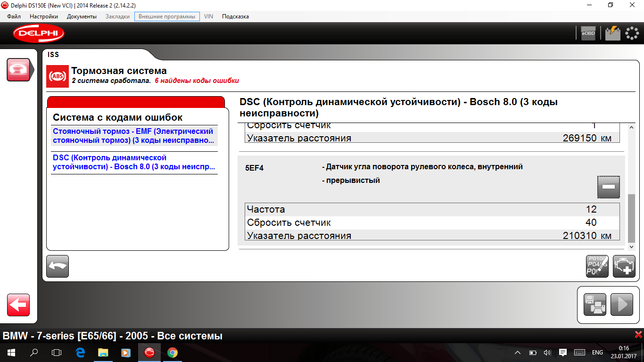Image resolution: width=644 pixels, height=362 pixels.
Task: Switch to Delphi app taskbar icon
Action: [149, 352]
